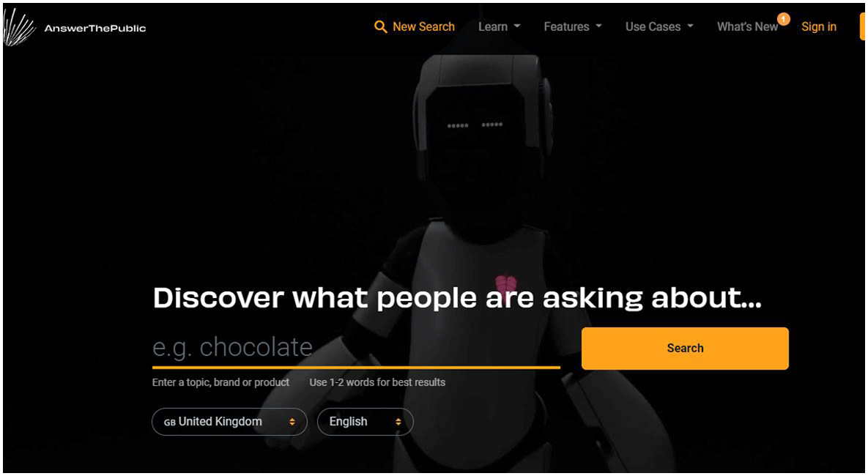Click the up-down arrows in the English selector

tap(398, 422)
